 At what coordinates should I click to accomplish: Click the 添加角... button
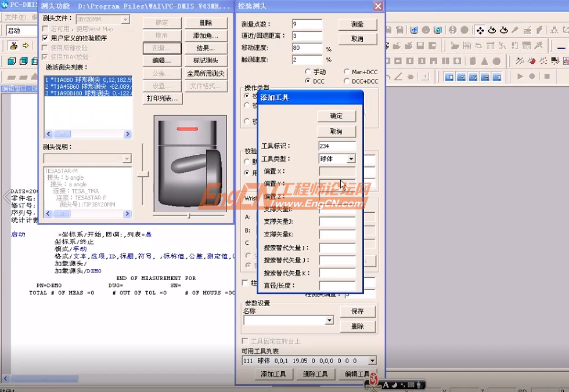coord(206,35)
